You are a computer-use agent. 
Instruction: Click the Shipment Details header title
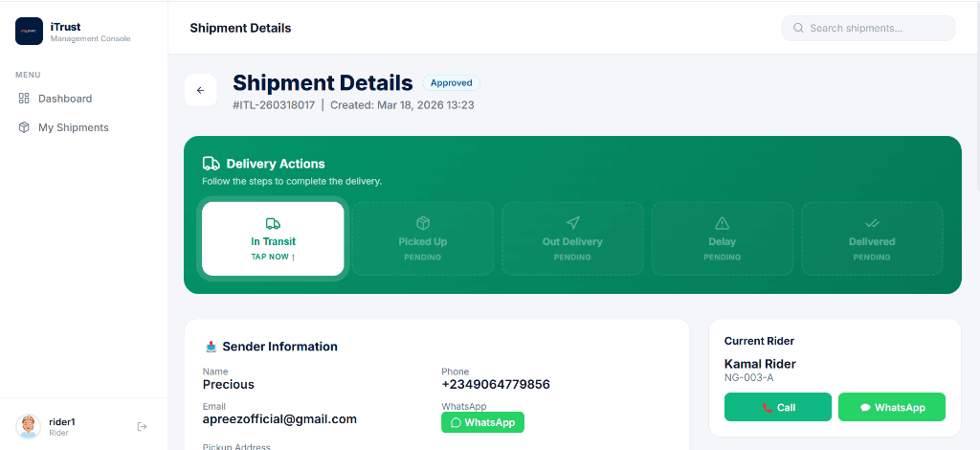coord(240,28)
